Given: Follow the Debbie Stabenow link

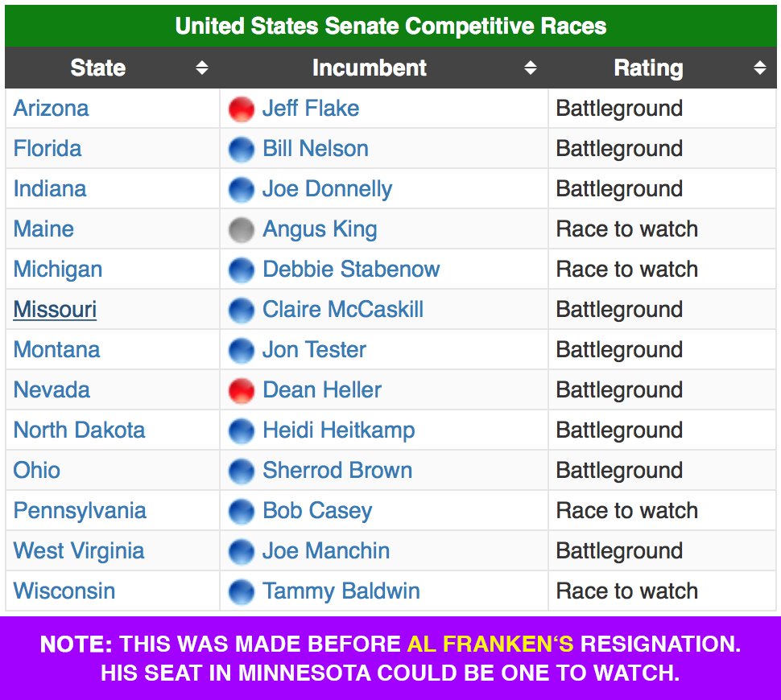Looking at the screenshot, I should [x=351, y=269].
